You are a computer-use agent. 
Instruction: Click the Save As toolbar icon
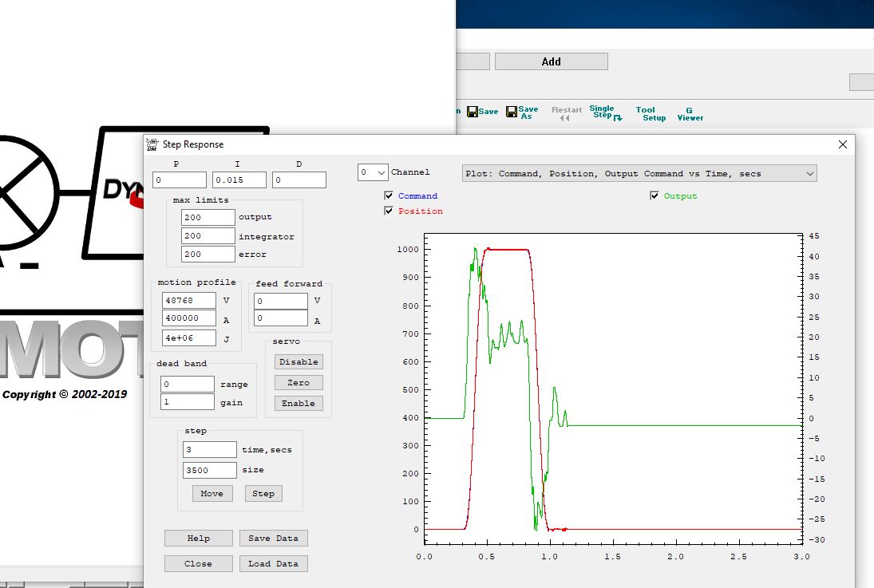[522, 112]
